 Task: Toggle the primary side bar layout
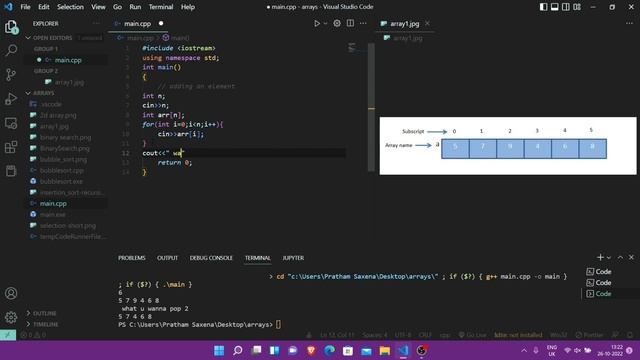(x=543, y=7)
